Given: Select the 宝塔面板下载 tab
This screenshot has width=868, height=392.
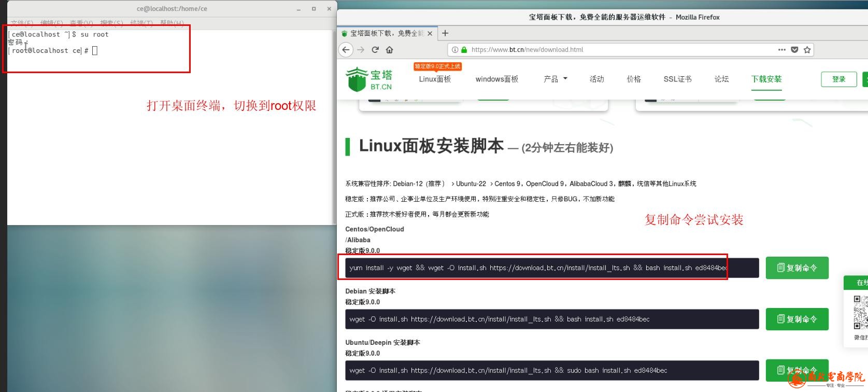Looking at the screenshot, I should (387, 33).
